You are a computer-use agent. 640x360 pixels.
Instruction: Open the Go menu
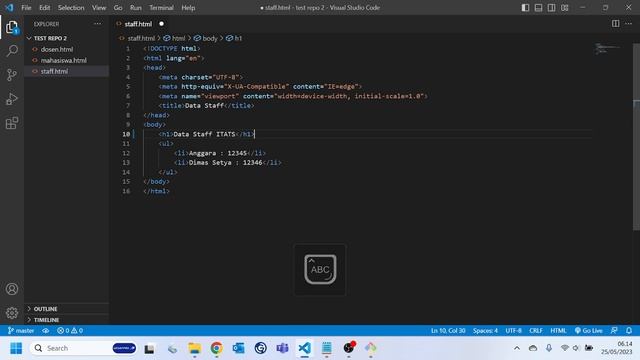(x=118, y=8)
